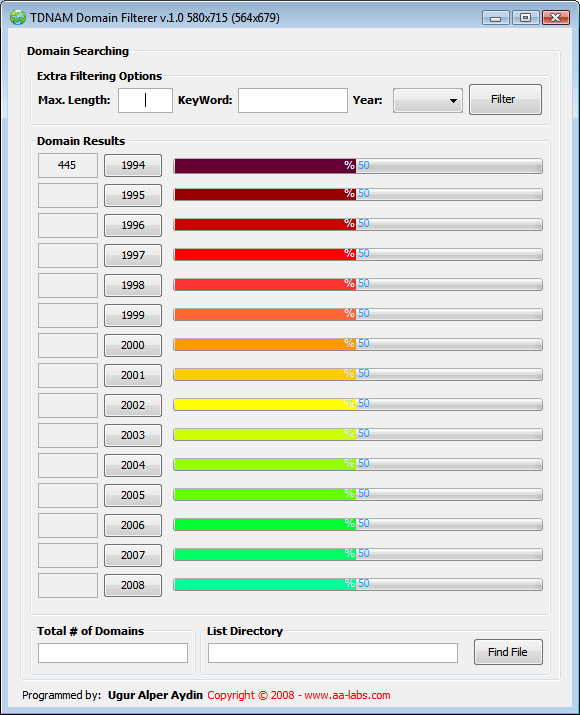Select the 1994 year button
Image resolution: width=580 pixels, height=715 pixels.
(x=133, y=165)
